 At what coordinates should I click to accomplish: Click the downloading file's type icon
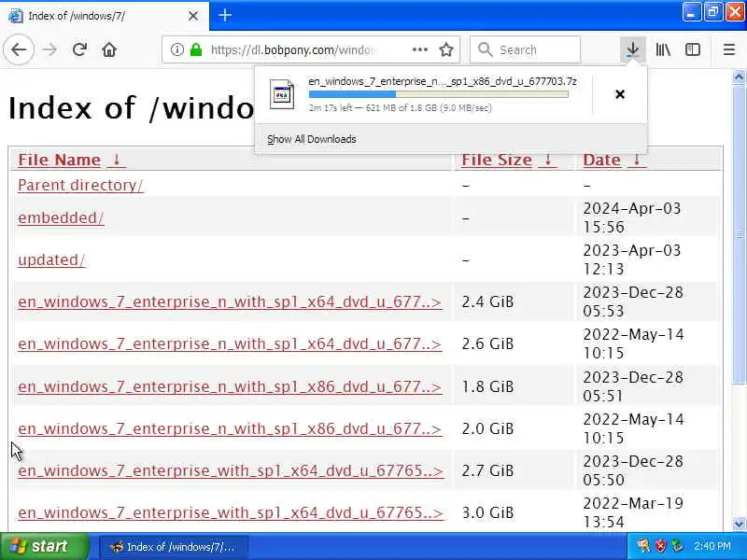point(282,94)
